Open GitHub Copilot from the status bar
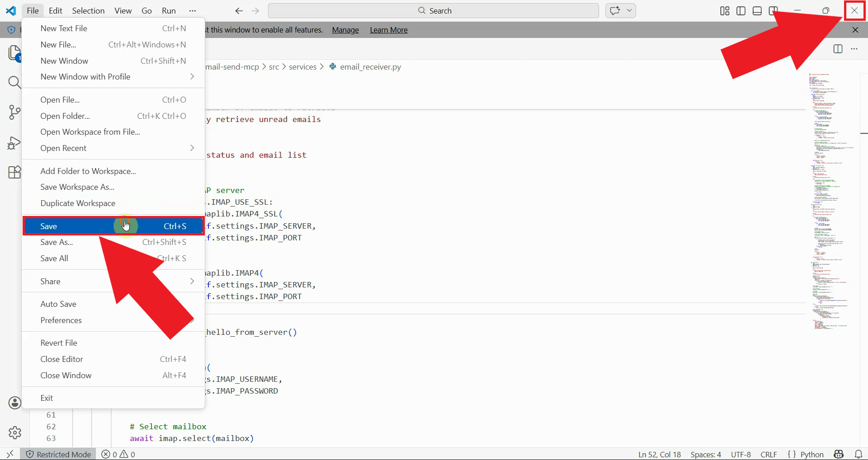 (x=839, y=454)
